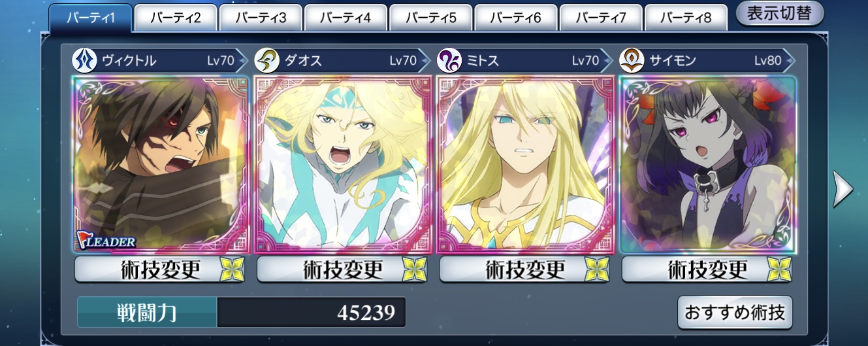Expand ダオス Lv70 name banner arrow
The image size is (868, 346).
[x=425, y=61]
